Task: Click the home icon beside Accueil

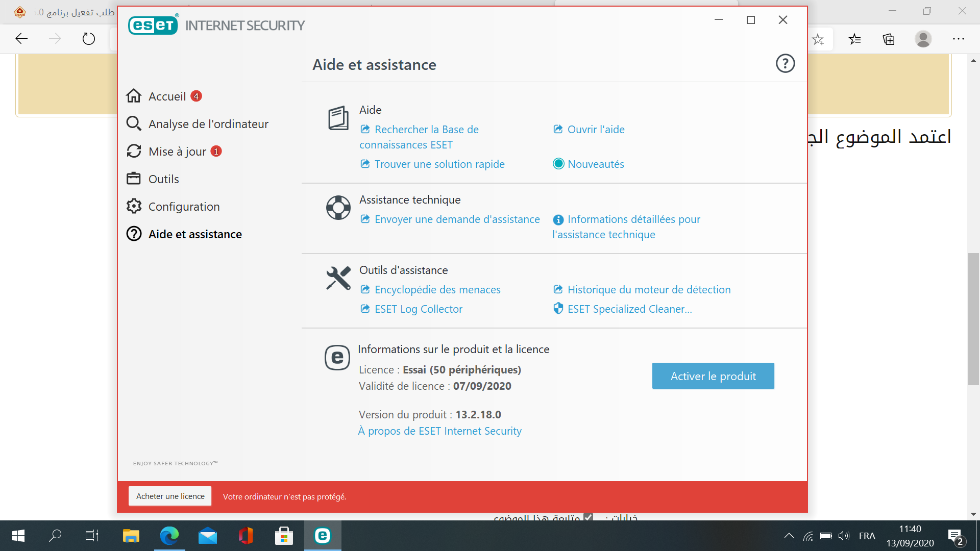Action: pos(134,96)
